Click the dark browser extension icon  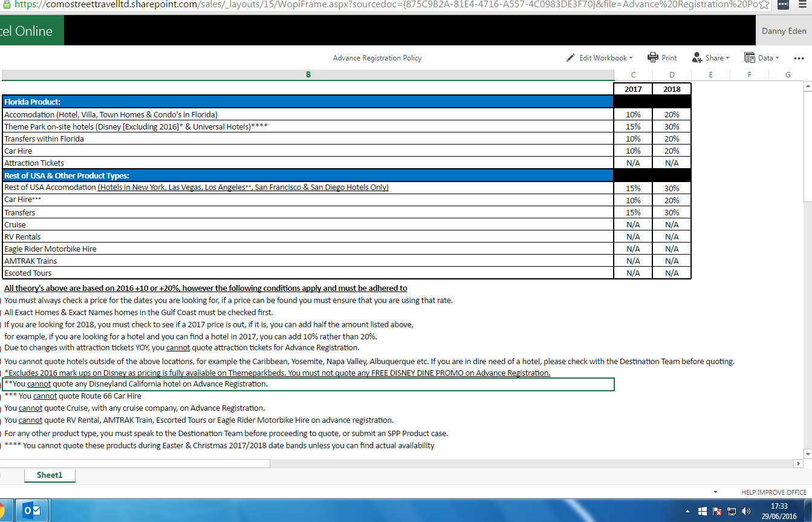click(x=783, y=5)
